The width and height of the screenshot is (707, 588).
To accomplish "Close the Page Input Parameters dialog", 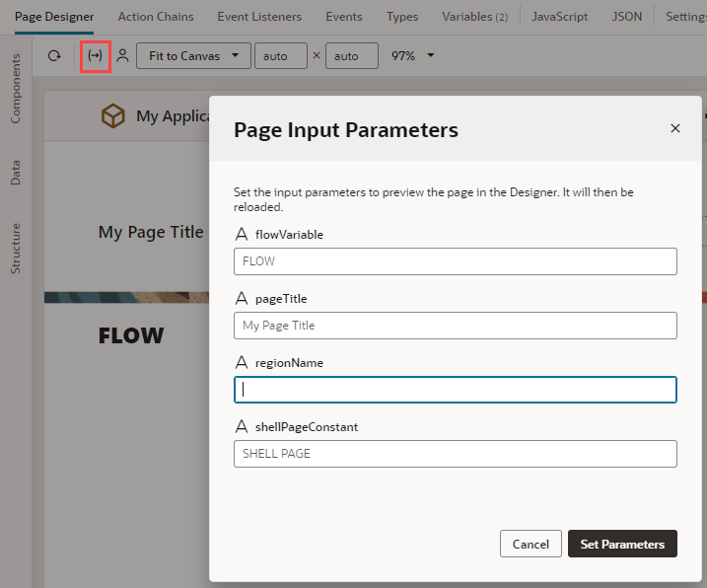I will [675, 128].
